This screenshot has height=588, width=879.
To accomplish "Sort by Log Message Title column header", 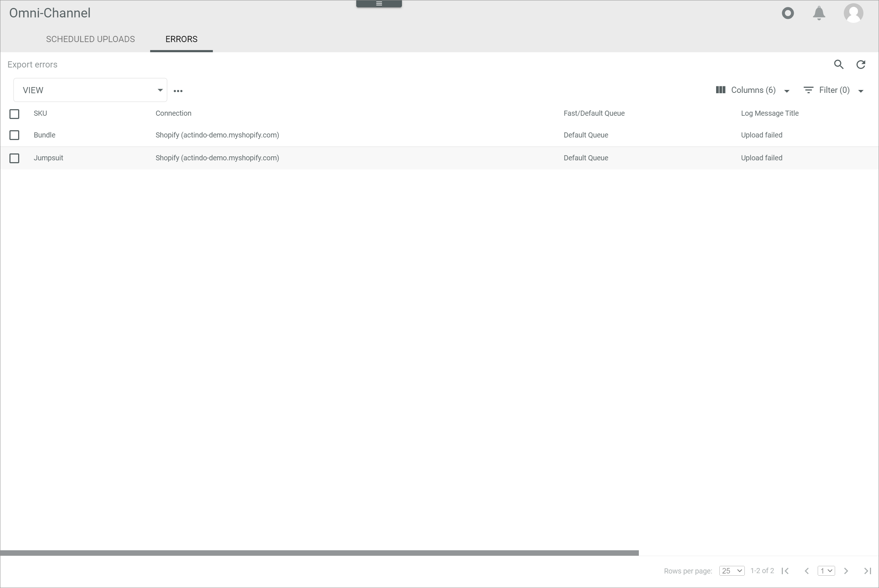I will point(770,113).
